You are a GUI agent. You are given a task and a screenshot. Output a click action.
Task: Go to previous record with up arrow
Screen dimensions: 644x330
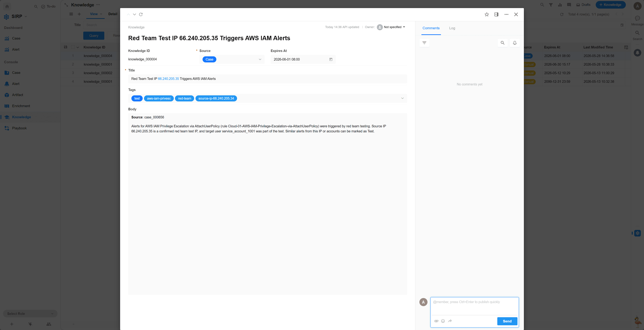pyautogui.click(x=128, y=14)
